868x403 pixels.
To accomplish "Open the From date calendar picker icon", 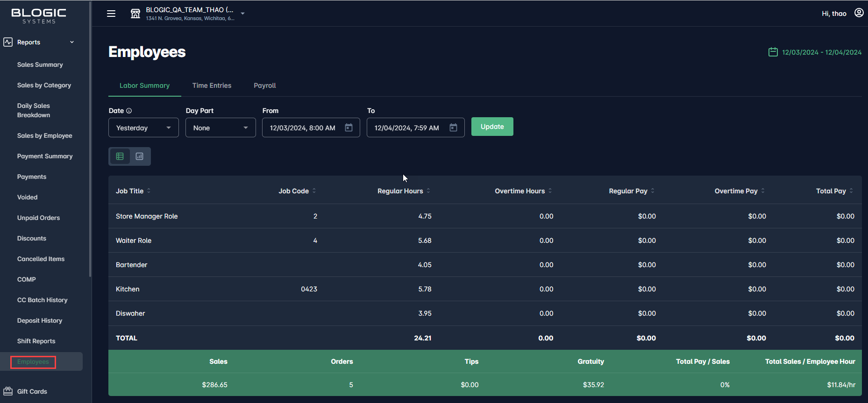I will (x=349, y=127).
